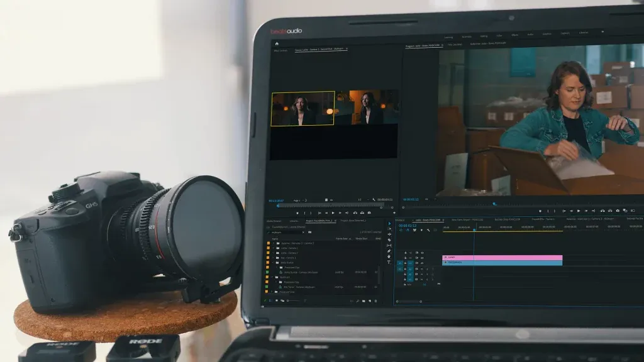This screenshot has width=644, height=362.
Task: Switch Project panel to icon view
Action: click(x=277, y=300)
